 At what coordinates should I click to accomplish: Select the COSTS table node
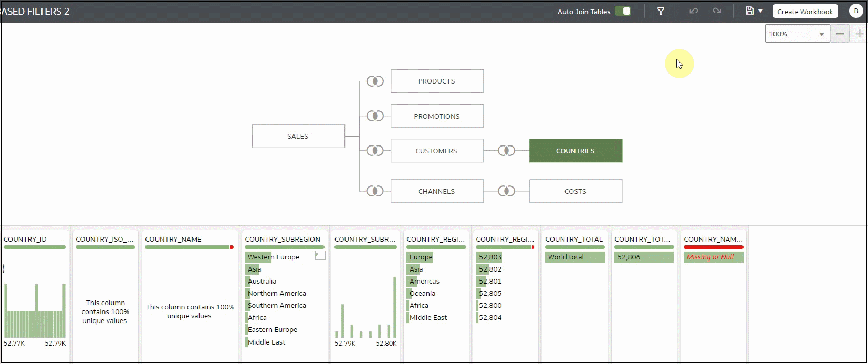[x=576, y=191]
